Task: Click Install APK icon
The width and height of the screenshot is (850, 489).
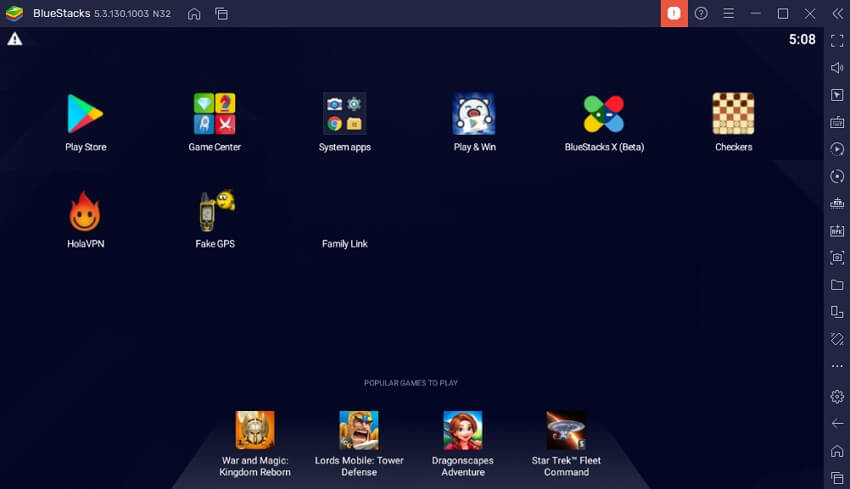Action: coord(837,230)
